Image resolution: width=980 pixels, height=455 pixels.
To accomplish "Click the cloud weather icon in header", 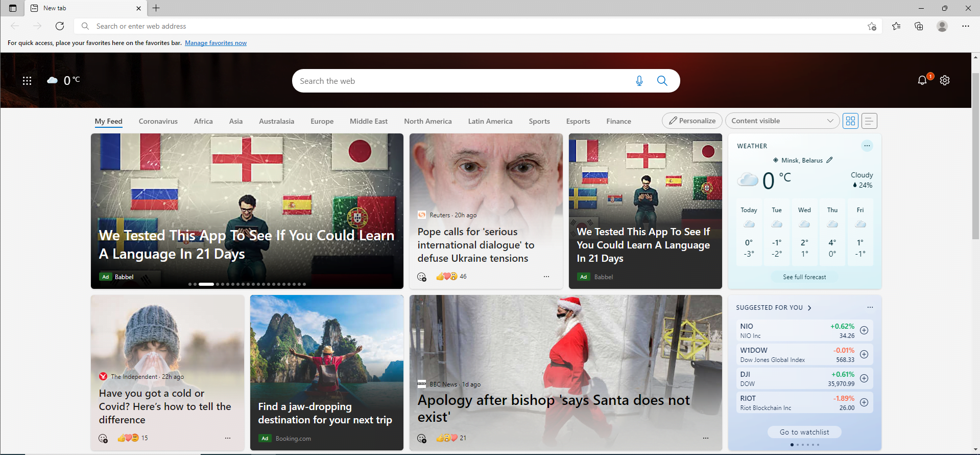I will [52, 80].
